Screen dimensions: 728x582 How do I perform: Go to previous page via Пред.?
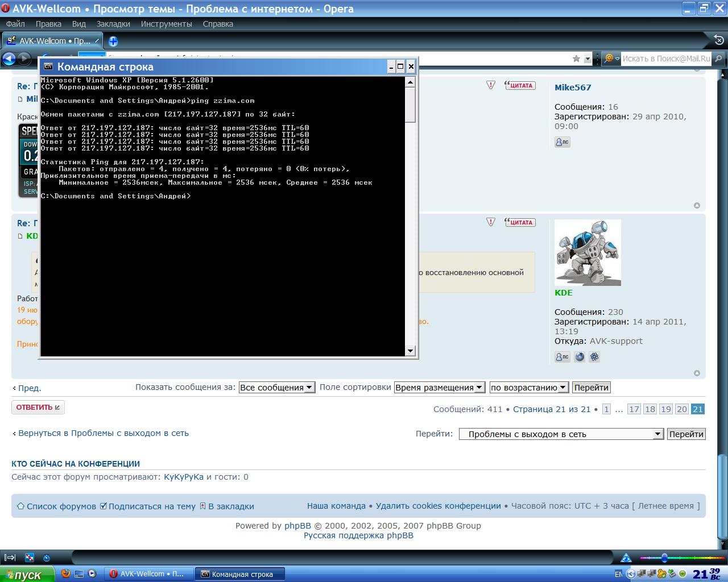[28, 388]
